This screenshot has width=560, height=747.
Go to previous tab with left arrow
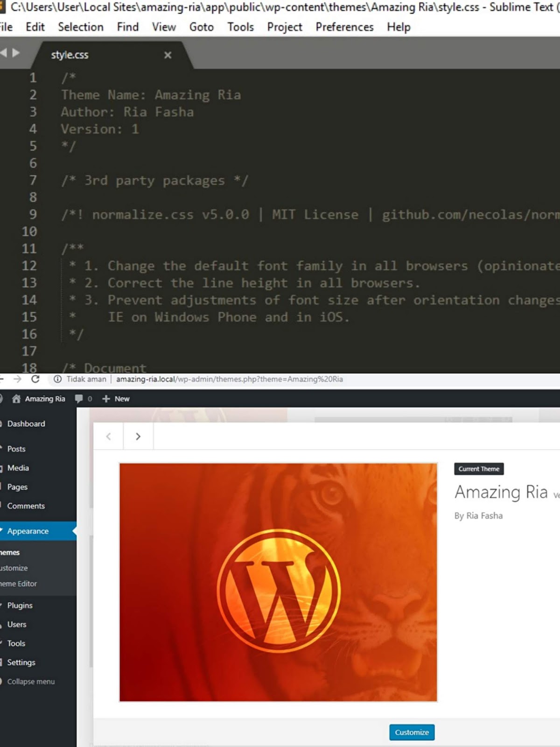tap(4, 53)
